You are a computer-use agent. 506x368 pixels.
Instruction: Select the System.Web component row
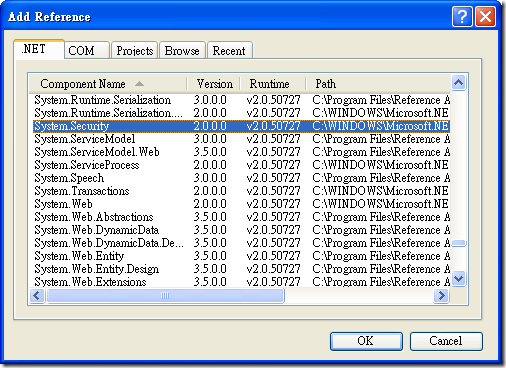coord(241,204)
